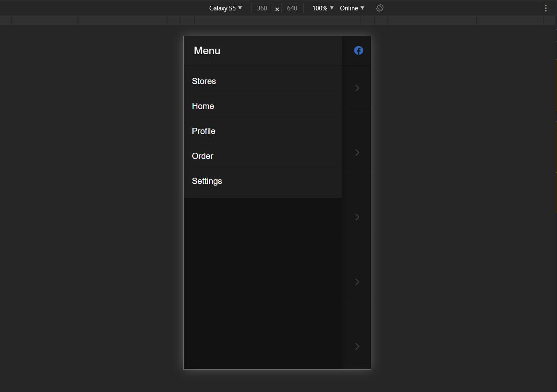Click the Menu heading text
Screen dimensions: 557x392
click(207, 50)
